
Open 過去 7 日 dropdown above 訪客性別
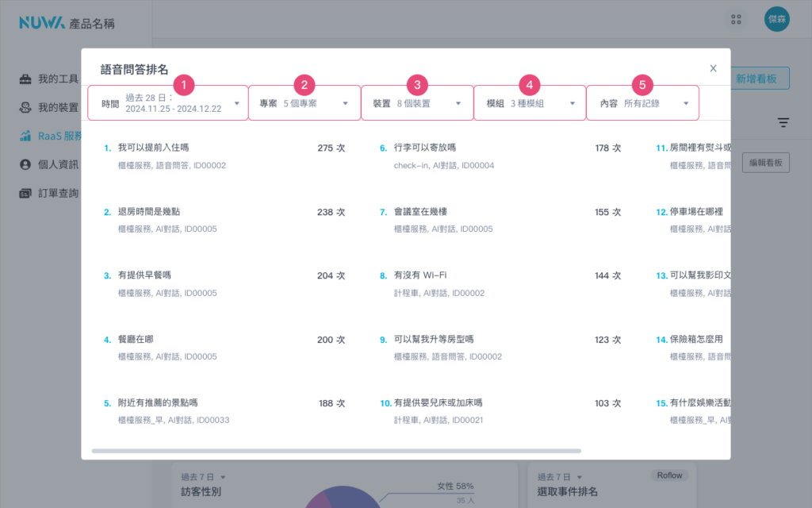click(203, 477)
